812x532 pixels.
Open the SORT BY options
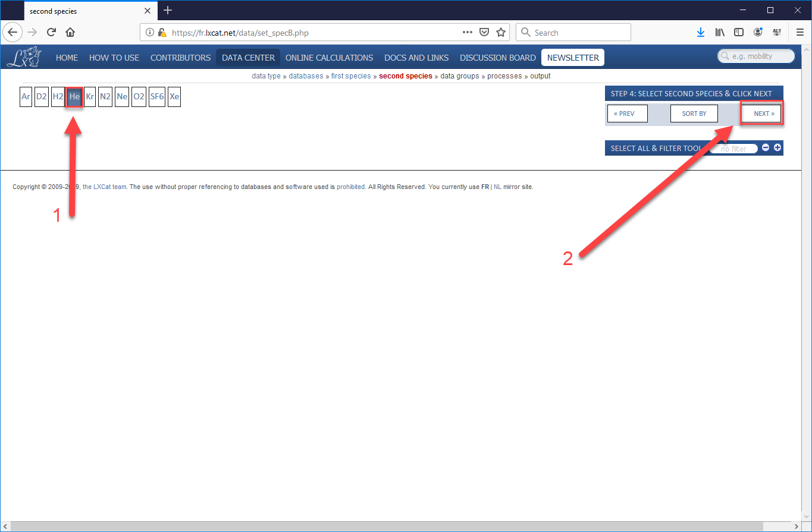click(694, 114)
